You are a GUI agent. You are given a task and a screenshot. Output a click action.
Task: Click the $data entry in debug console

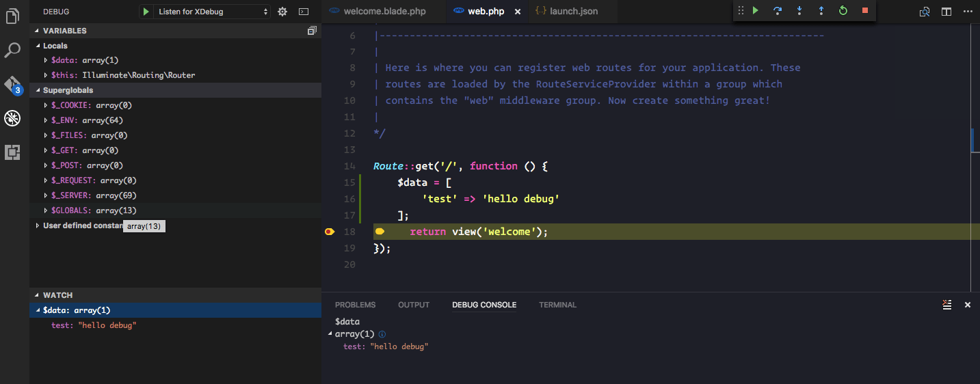point(347,321)
